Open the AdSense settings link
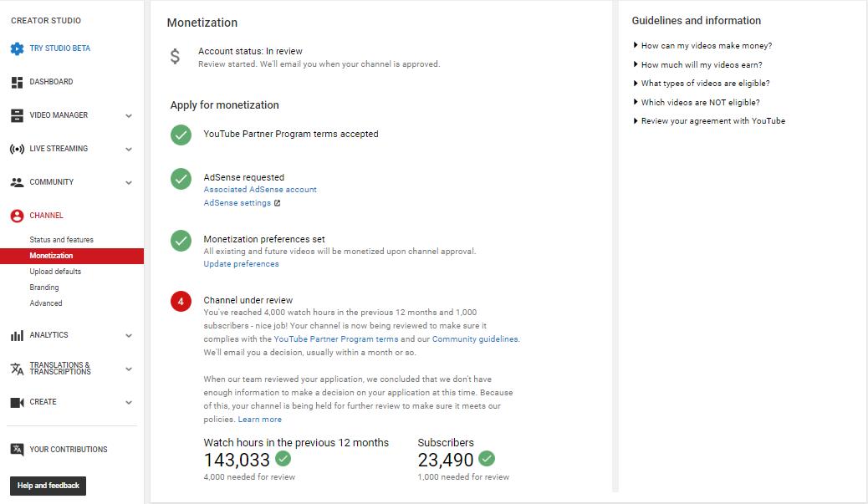The width and height of the screenshot is (868, 504). [237, 203]
